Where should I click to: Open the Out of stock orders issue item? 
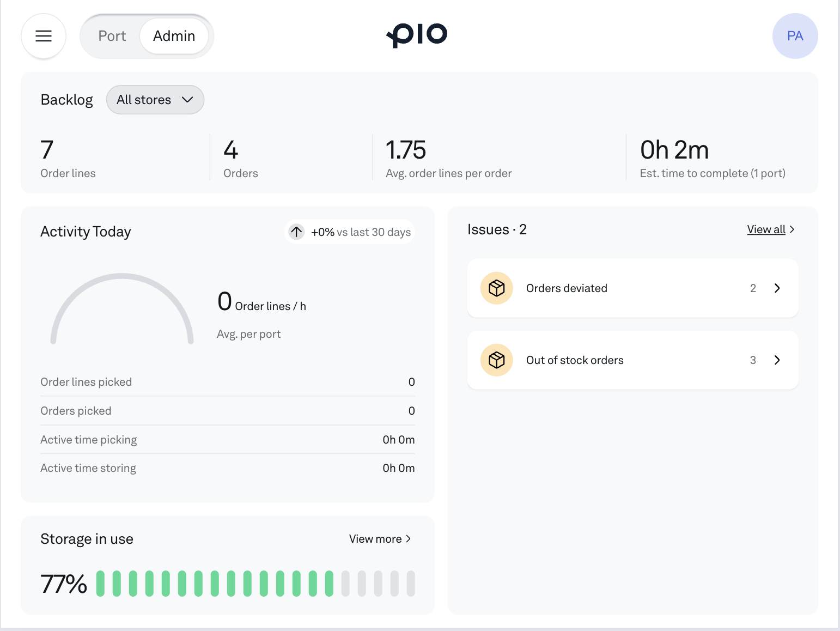(x=632, y=360)
